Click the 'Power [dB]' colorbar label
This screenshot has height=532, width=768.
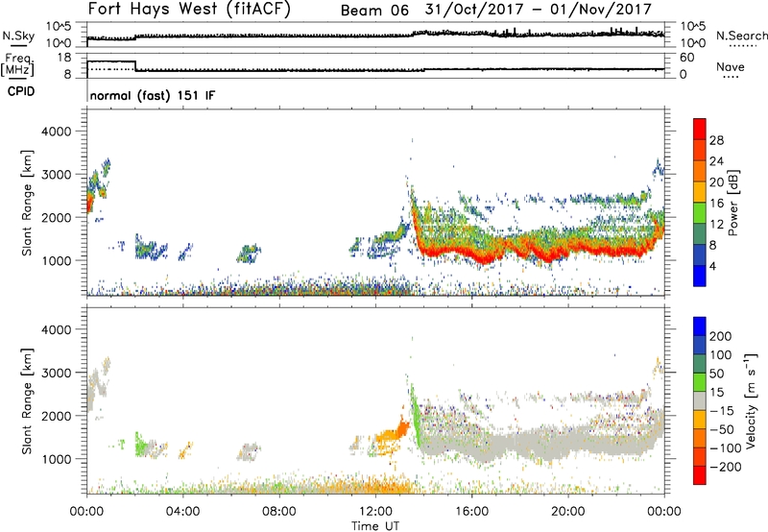tap(732, 203)
